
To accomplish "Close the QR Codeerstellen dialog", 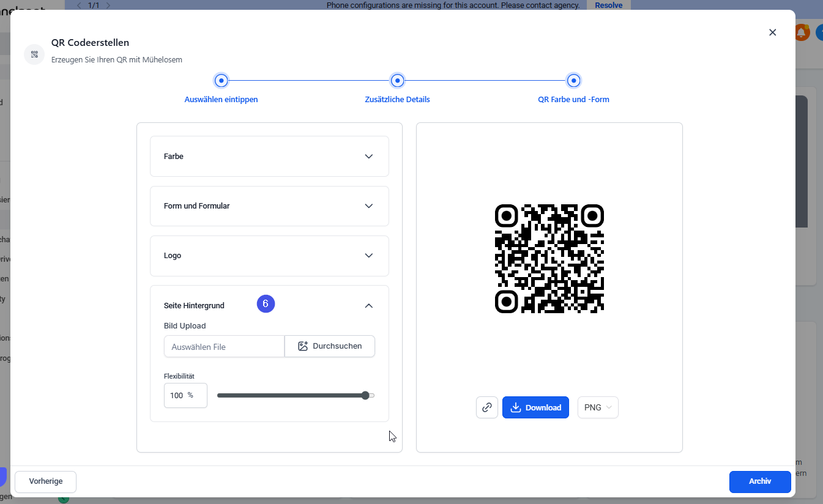I will click(x=772, y=32).
